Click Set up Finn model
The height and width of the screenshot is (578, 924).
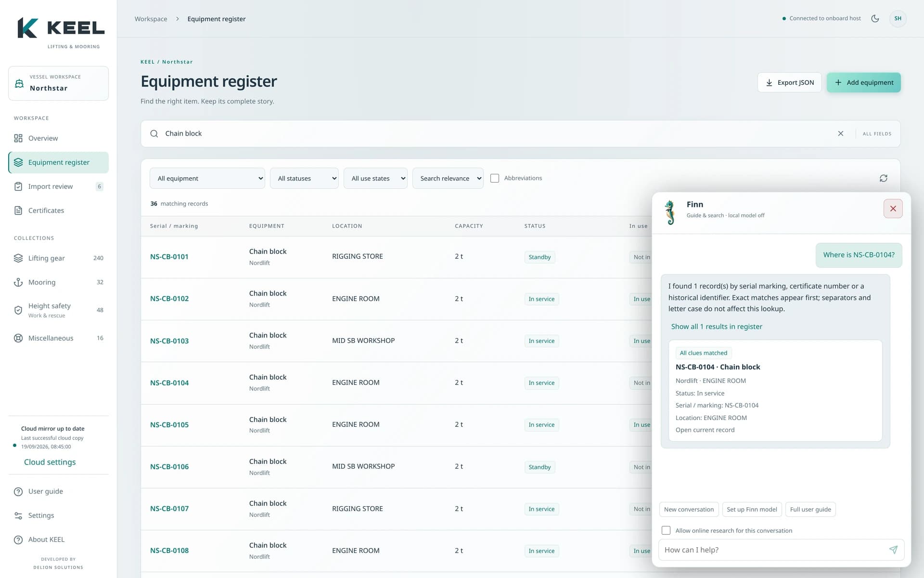click(752, 510)
